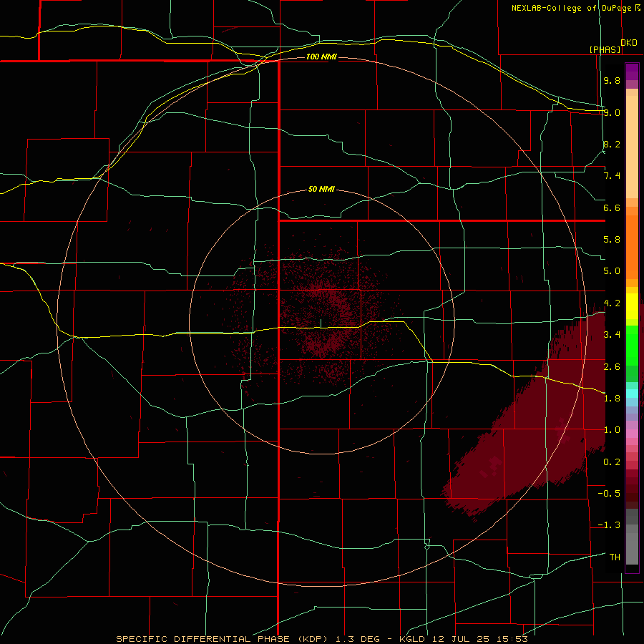Click the 5.0 scale value

(612, 271)
